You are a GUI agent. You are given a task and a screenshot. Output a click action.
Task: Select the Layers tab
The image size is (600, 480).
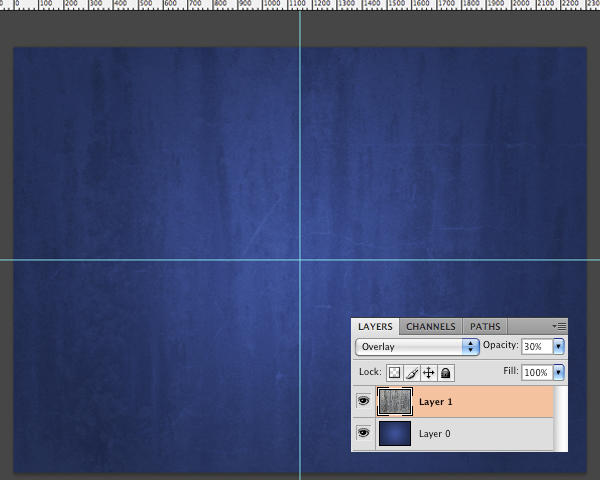pyautogui.click(x=376, y=326)
